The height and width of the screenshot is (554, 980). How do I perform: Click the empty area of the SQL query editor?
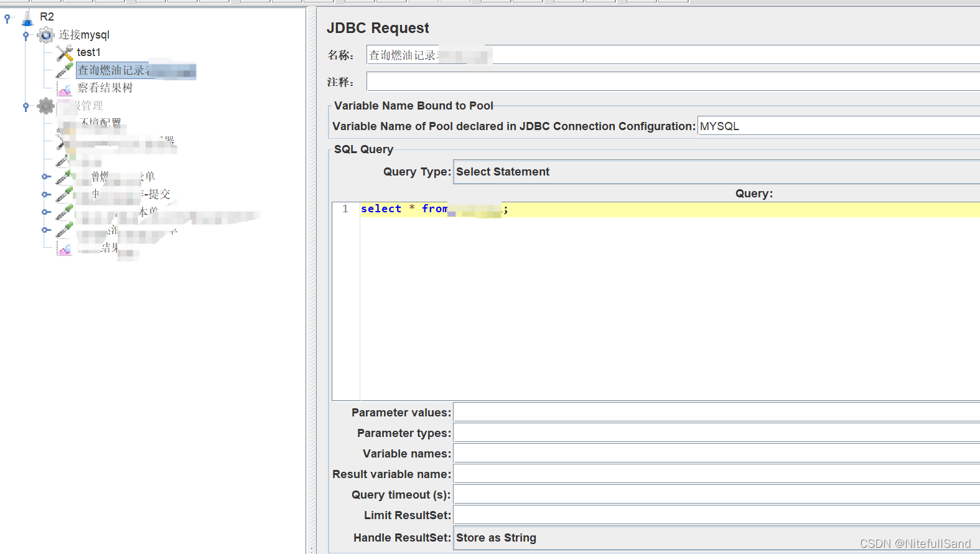[x=670, y=308]
